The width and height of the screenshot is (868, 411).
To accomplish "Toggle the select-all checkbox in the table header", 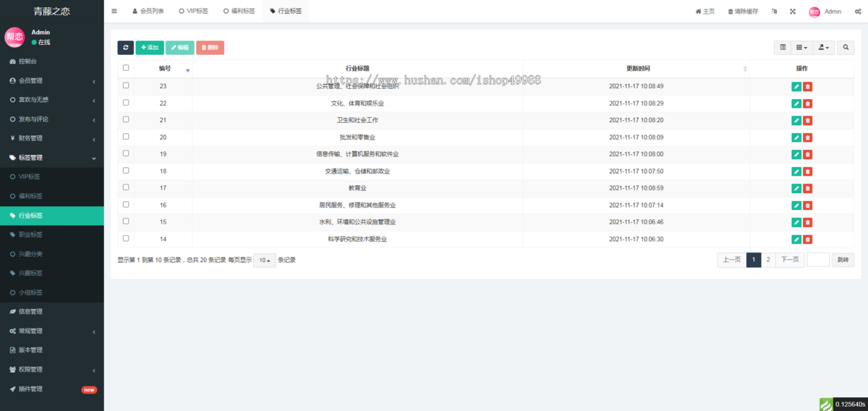I will pyautogui.click(x=126, y=68).
